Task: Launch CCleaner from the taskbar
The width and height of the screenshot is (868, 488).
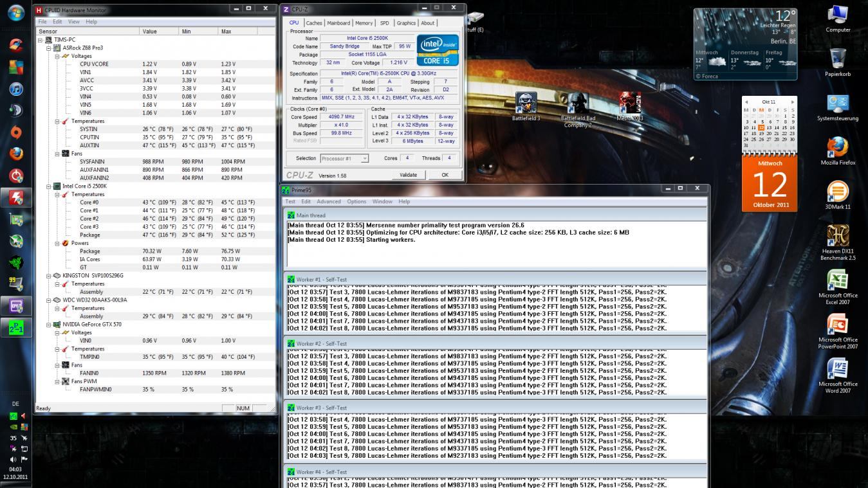Action: (16, 46)
